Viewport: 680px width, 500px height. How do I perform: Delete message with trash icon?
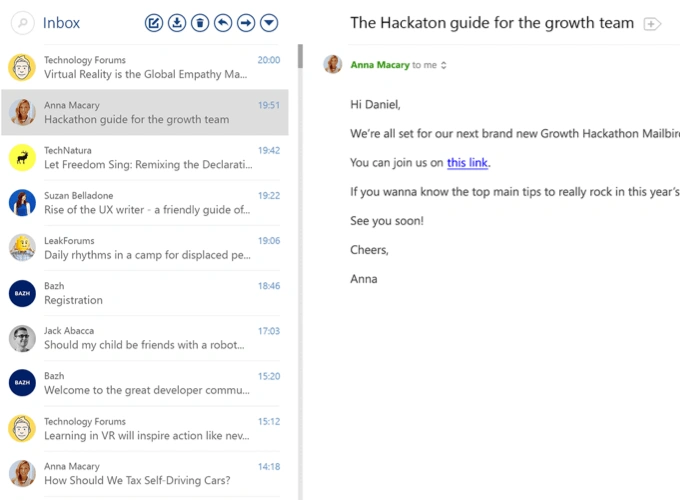pos(200,23)
